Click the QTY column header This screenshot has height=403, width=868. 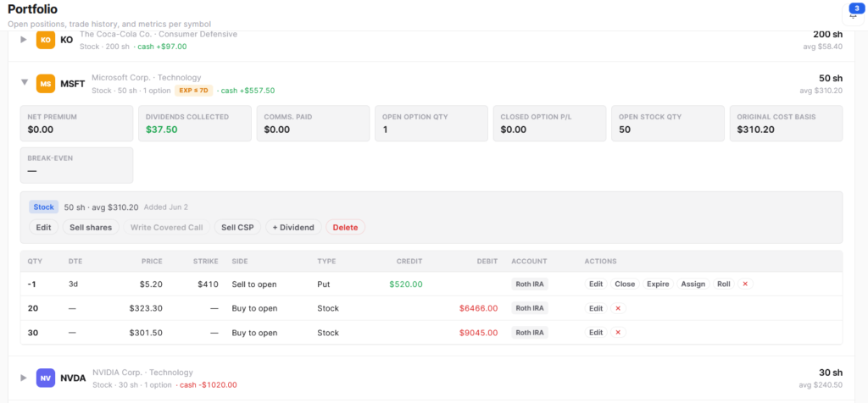pos(35,261)
